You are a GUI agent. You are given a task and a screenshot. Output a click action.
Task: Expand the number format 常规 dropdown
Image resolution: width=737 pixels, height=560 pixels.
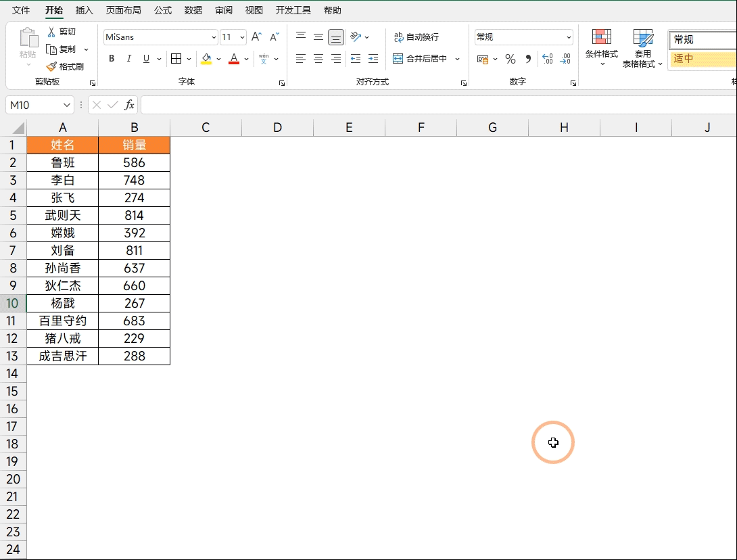569,37
